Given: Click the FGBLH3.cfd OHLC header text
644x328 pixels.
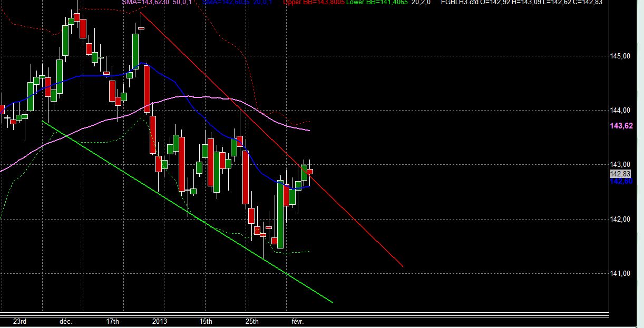Looking at the screenshot, I should coord(521,2).
